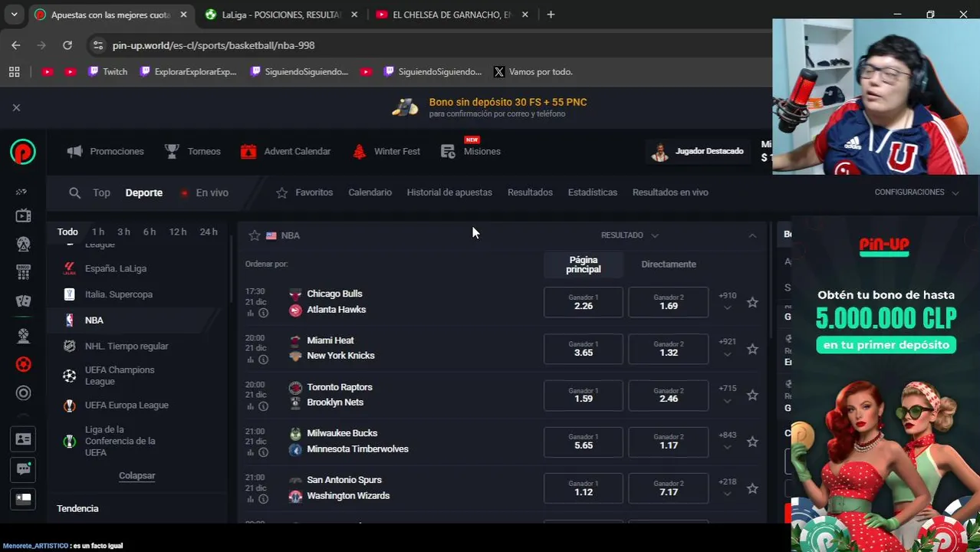Select the Todo time filter
This screenshot has height=552, width=980.
67,232
